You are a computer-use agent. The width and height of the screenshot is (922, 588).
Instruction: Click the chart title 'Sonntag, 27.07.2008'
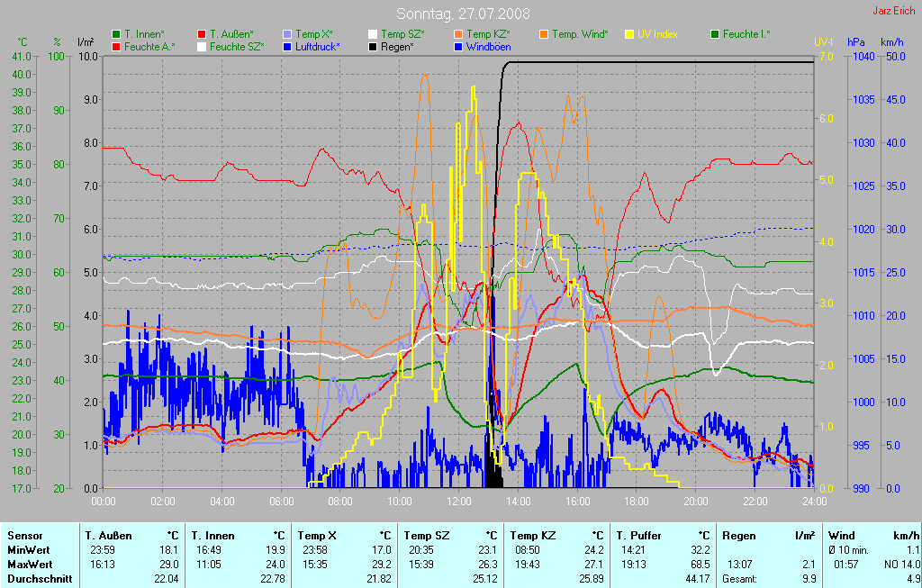tap(463, 14)
